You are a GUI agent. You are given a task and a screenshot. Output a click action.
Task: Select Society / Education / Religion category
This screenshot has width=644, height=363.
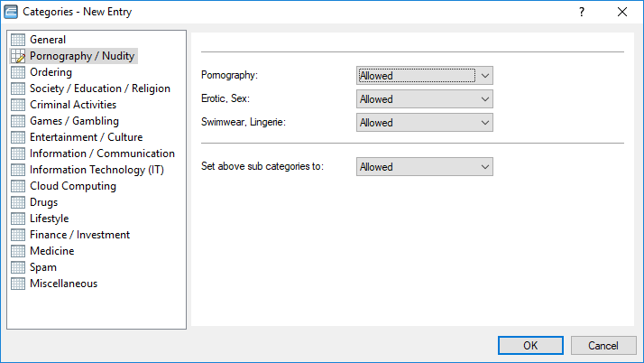coord(100,88)
